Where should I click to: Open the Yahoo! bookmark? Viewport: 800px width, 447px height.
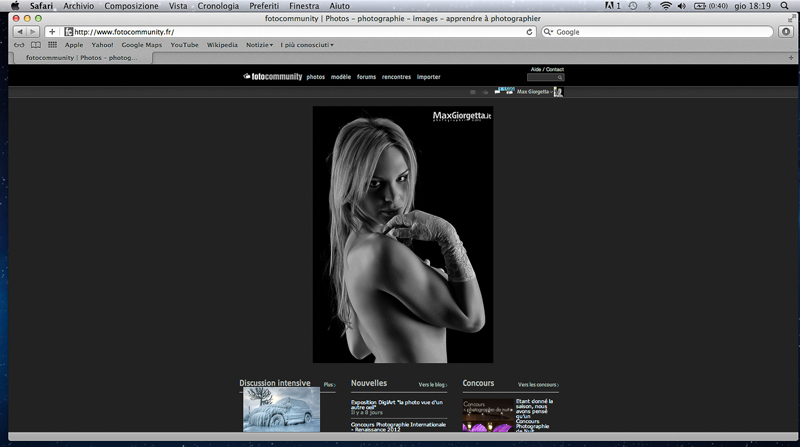tap(102, 45)
